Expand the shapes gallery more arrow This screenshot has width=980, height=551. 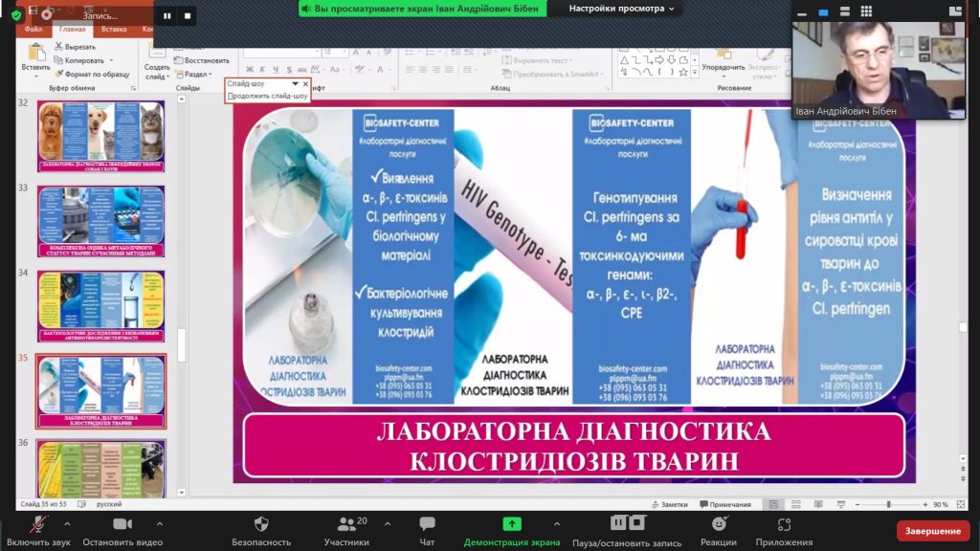pyautogui.click(x=695, y=73)
